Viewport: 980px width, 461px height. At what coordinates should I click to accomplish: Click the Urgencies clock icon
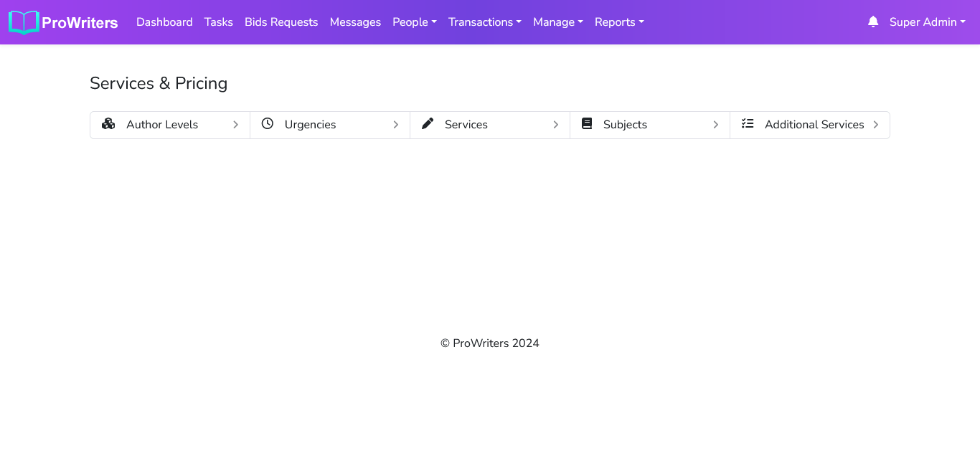pyautogui.click(x=268, y=124)
